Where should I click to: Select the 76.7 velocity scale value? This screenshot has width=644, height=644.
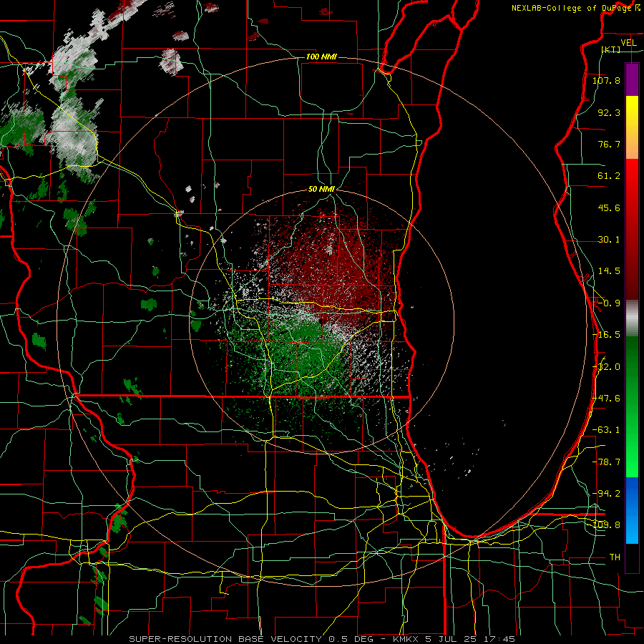point(609,144)
